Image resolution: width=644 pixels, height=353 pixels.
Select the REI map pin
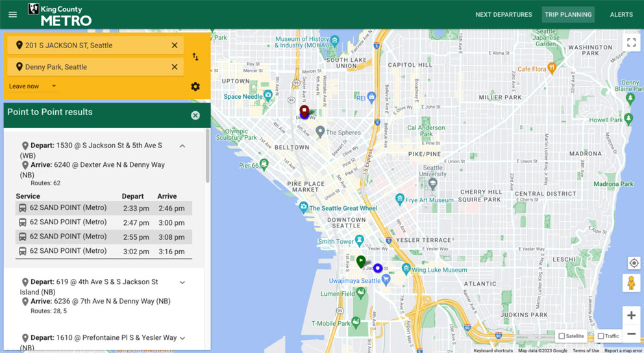tap(371, 97)
